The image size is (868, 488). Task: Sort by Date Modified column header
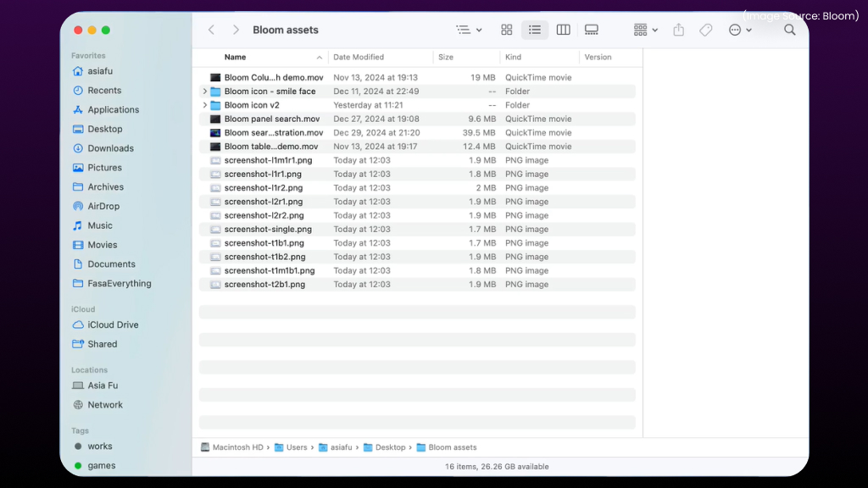click(359, 57)
